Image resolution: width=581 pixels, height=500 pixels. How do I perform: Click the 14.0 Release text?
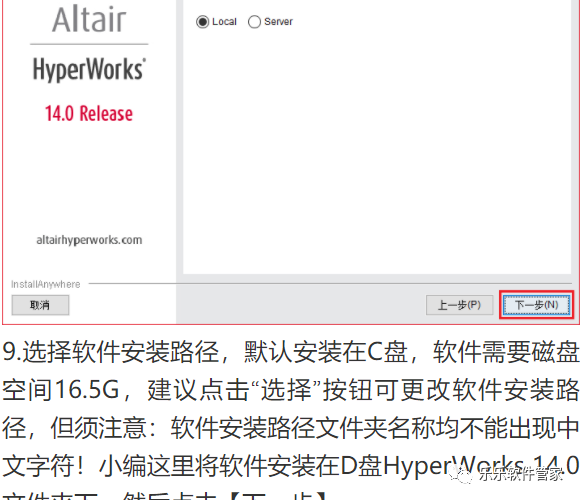click(x=89, y=113)
